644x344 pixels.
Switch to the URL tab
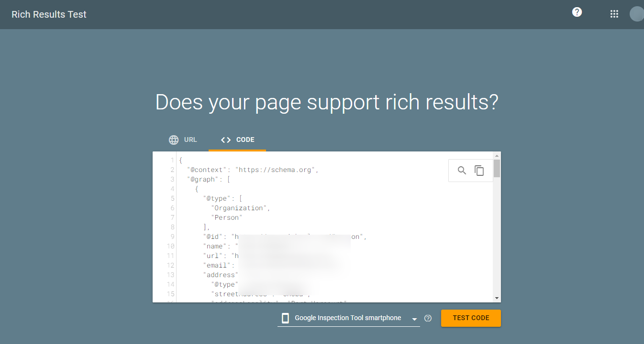tap(183, 140)
